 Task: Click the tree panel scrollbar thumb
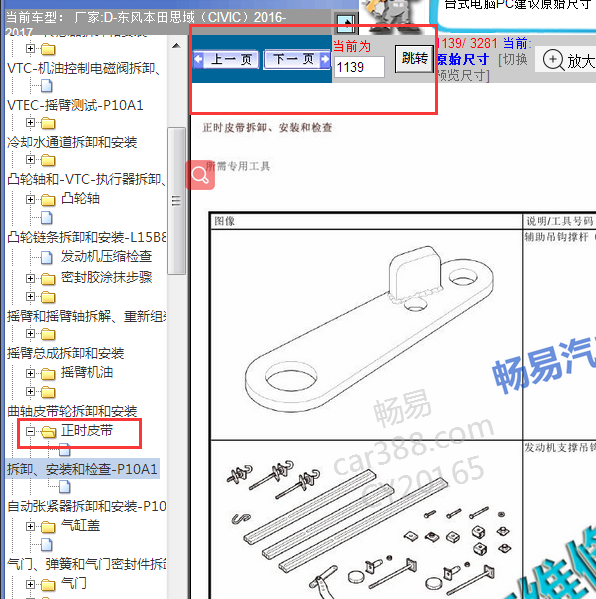pos(176,201)
